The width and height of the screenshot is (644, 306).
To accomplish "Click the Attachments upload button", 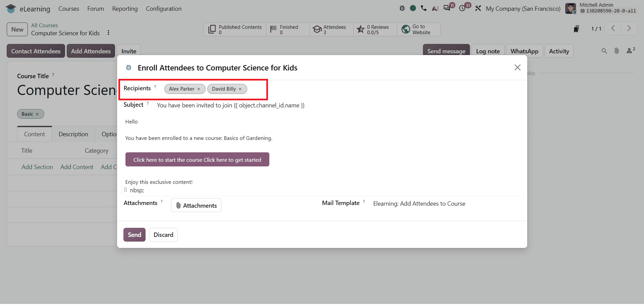I will pos(196,205).
